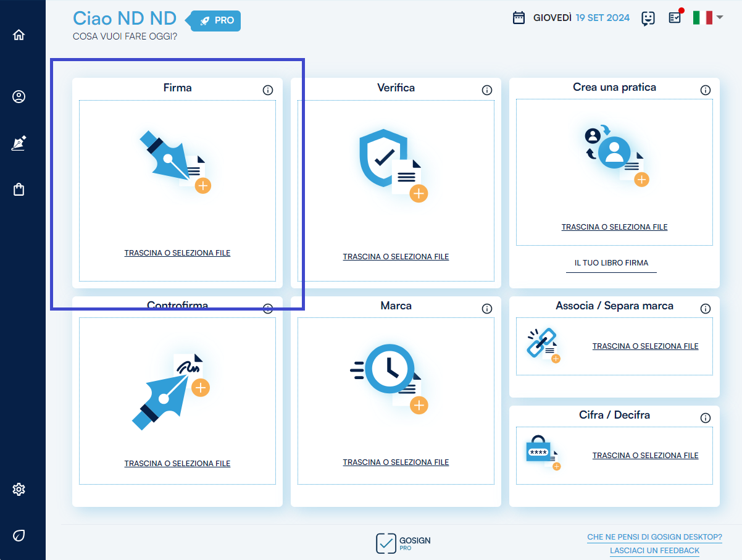Open Settings gear in sidebar

19,490
